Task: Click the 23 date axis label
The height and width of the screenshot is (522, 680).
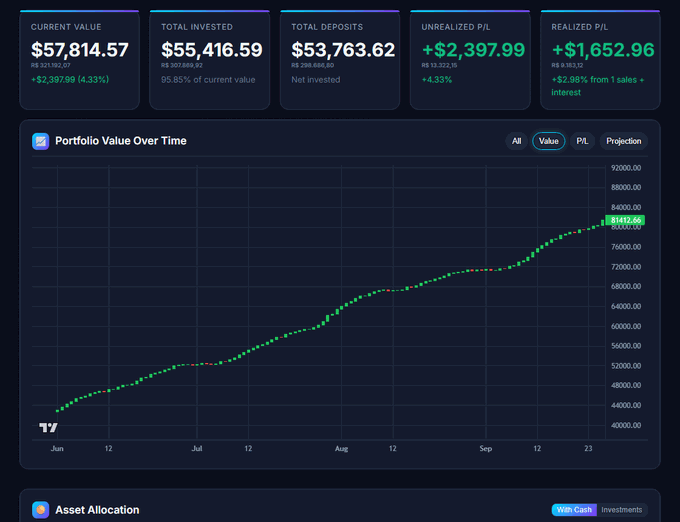Action: pyautogui.click(x=588, y=449)
